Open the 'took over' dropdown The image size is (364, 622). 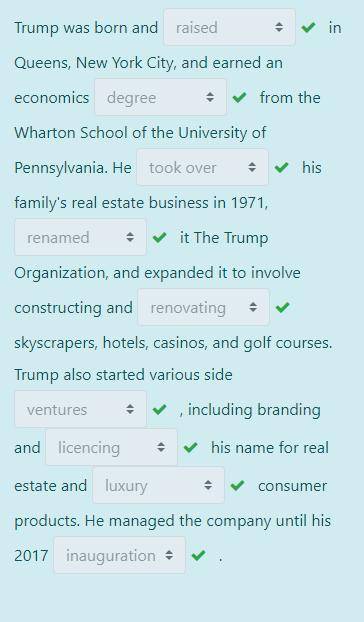pyautogui.click(x=202, y=167)
